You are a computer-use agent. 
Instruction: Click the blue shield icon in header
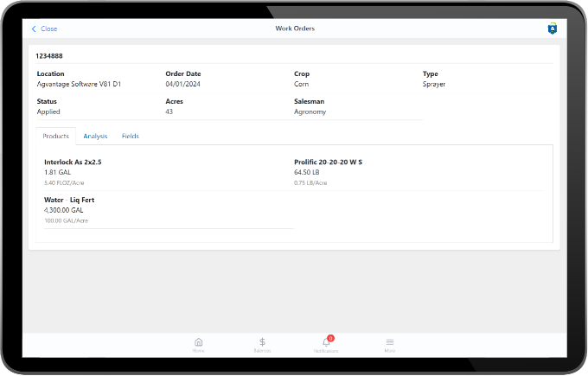coord(552,29)
